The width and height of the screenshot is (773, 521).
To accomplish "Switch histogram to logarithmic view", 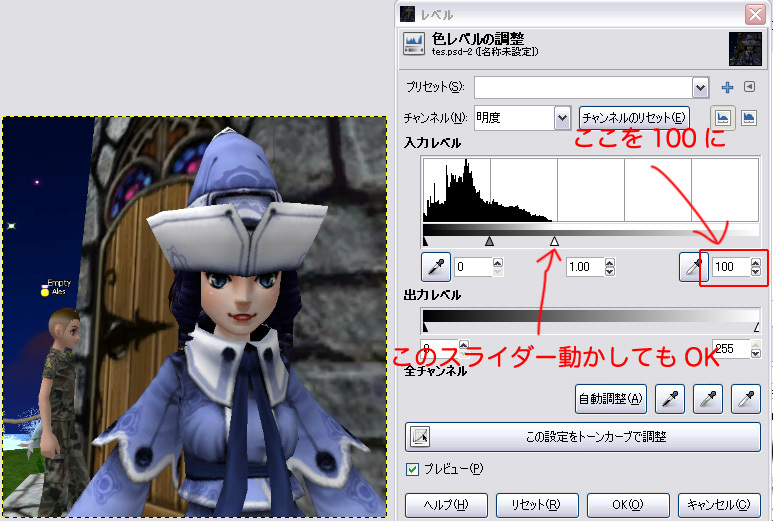I will (x=748, y=118).
